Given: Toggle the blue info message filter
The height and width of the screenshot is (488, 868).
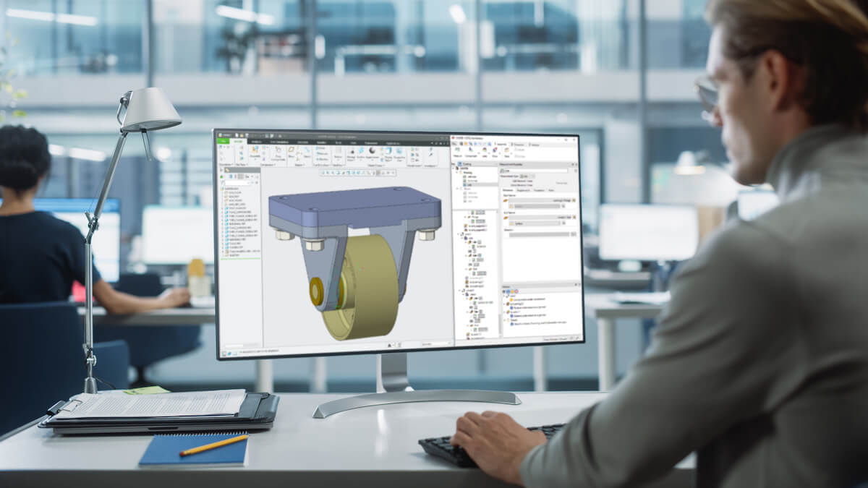Looking at the screenshot, I should click(507, 292).
